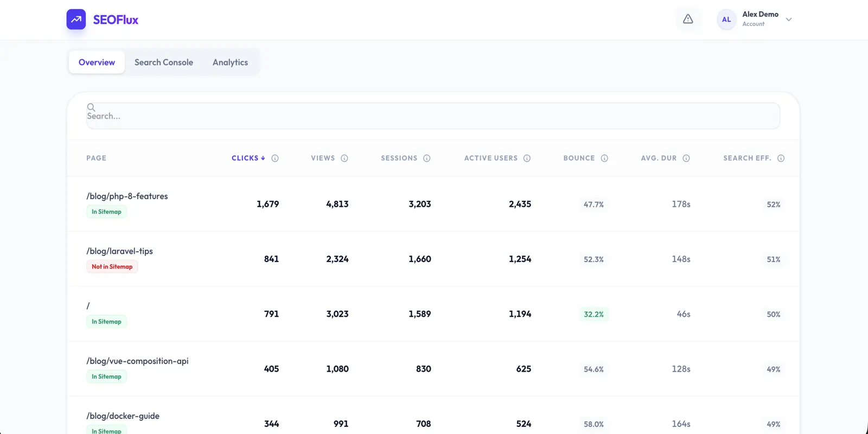868x434 pixels.
Task: Click the 46s average duration value
Action: click(x=684, y=314)
